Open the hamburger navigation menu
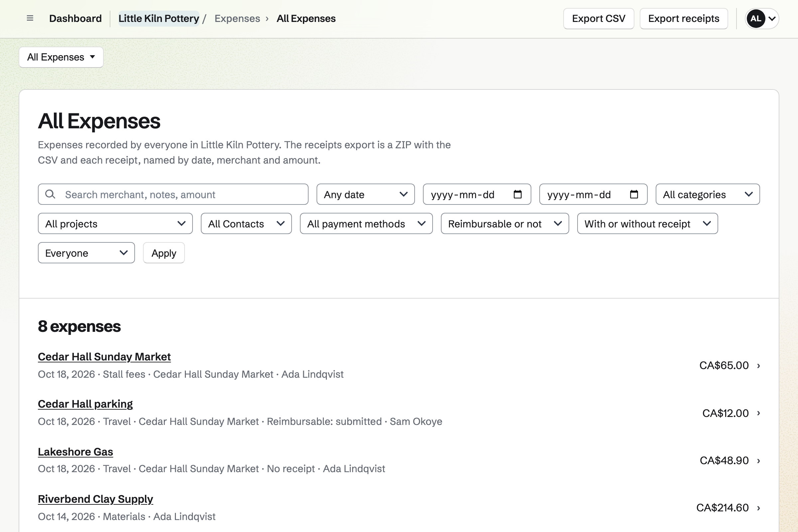Image resolution: width=798 pixels, height=532 pixels. [30, 18]
